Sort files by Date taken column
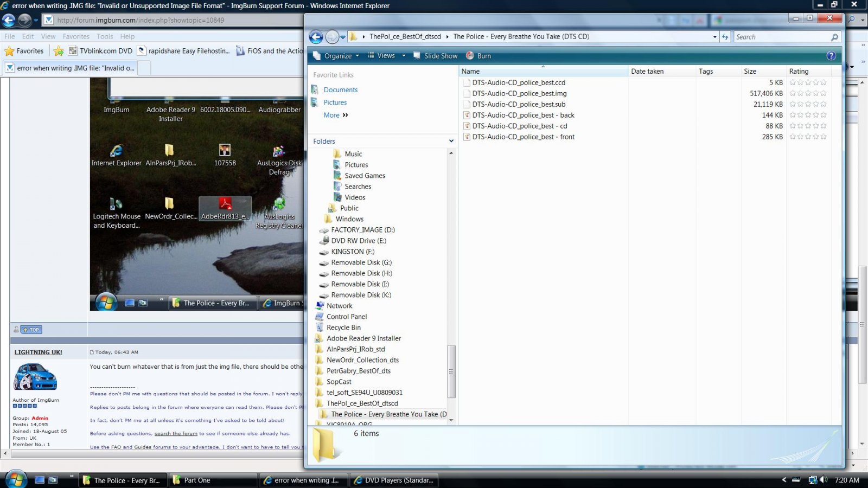Image resolution: width=868 pixels, height=488 pixels. click(x=647, y=71)
